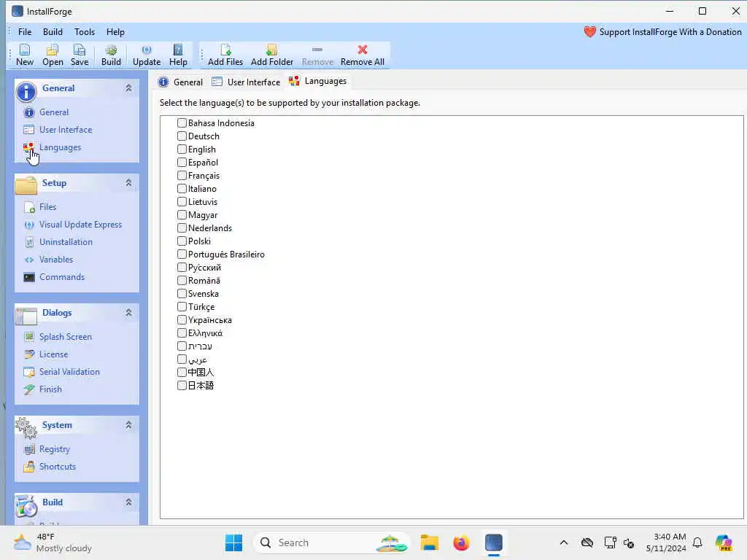The image size is (747, 560).
Task: Open the Help menu
Action: (x=115, y=32)
